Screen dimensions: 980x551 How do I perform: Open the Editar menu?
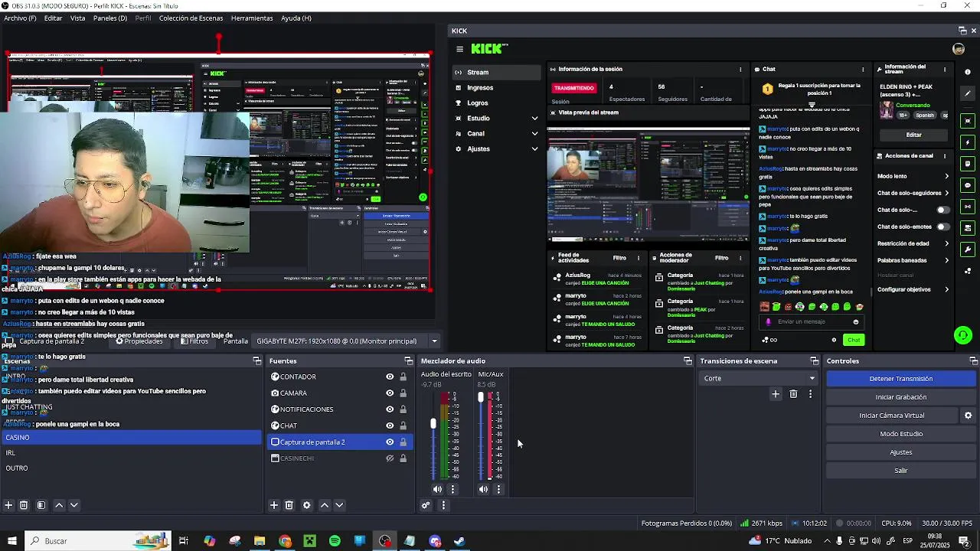click(54, 18)
